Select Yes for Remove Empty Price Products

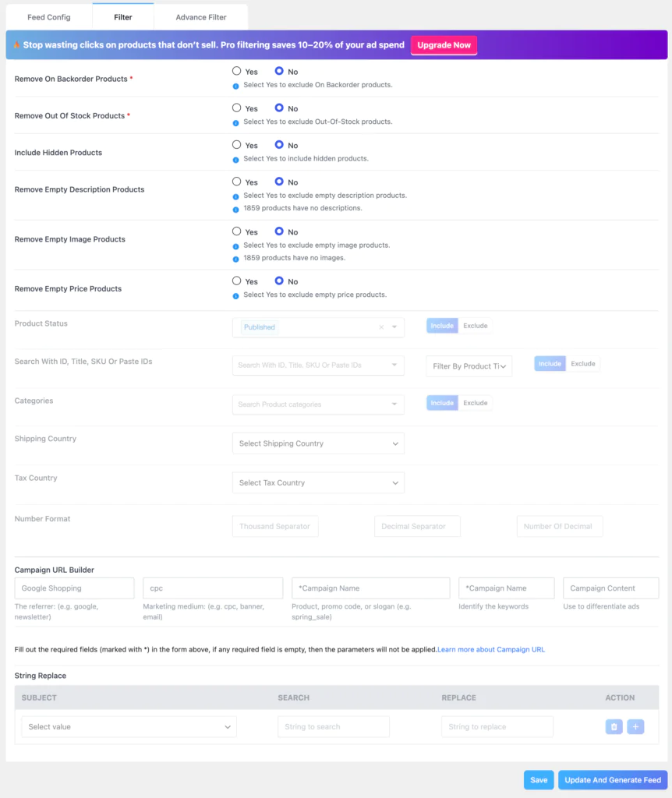coord(237,281)
